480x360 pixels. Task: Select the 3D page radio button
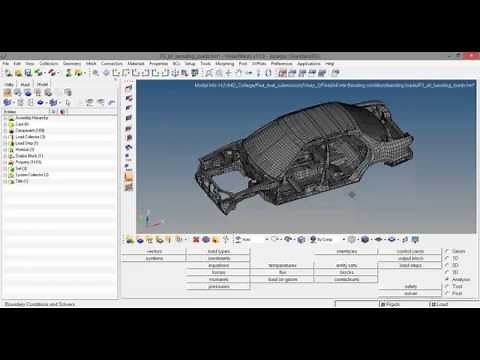(447, 272)
